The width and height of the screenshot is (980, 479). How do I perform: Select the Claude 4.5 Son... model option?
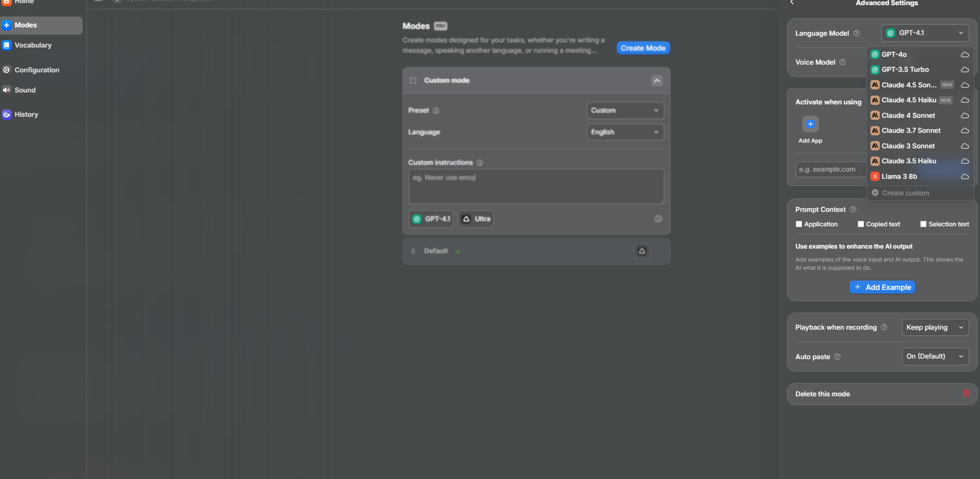[920, 85]
